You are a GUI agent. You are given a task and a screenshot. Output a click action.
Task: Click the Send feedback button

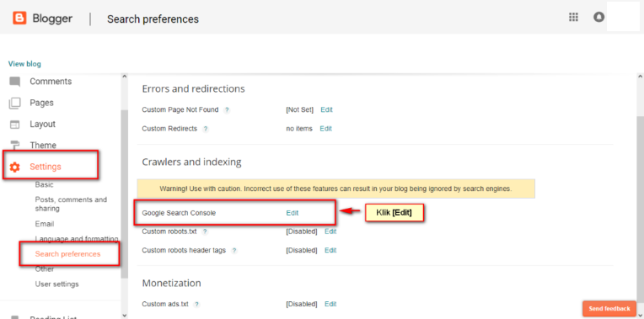click(609, 309)
